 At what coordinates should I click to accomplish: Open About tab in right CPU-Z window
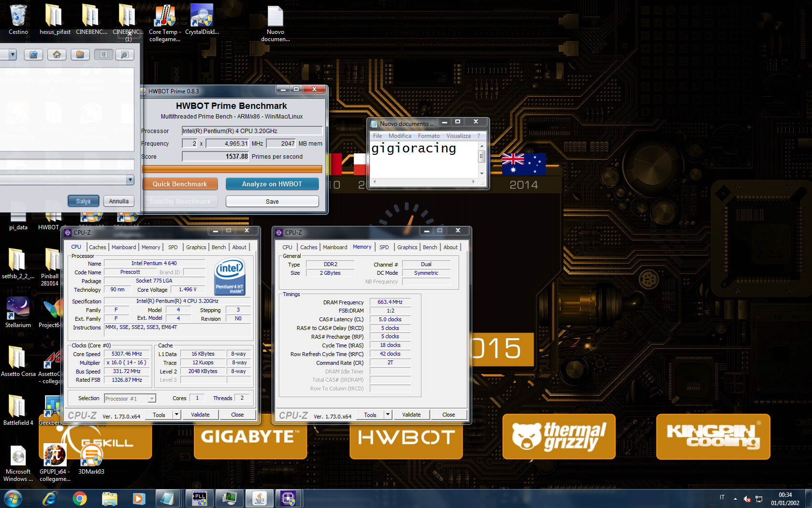[x=450, y=247]
